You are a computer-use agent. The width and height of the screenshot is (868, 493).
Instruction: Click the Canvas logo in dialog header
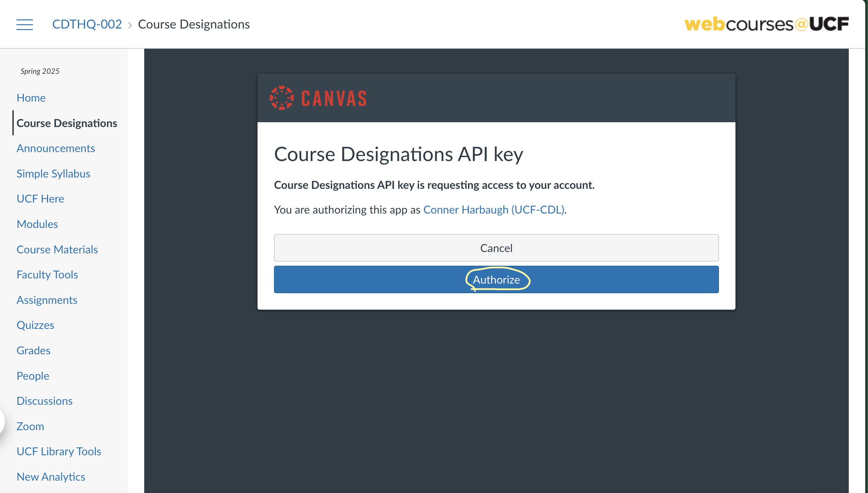point(318,98)
